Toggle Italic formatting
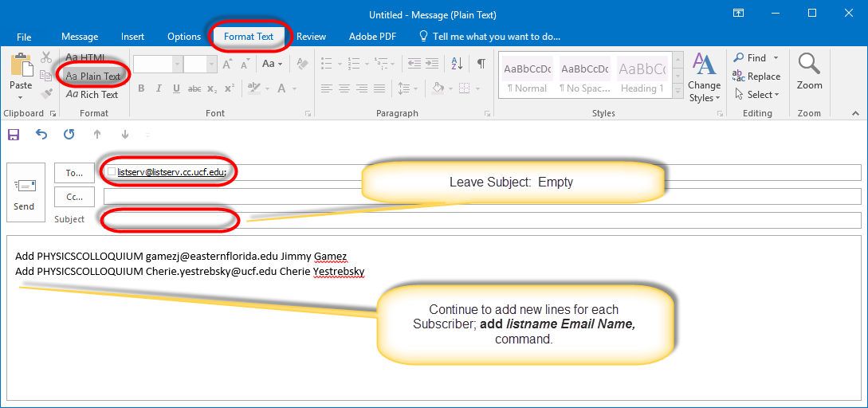This screenshot has height=408, width=868. pyautogui.click(x=159, y=88)
